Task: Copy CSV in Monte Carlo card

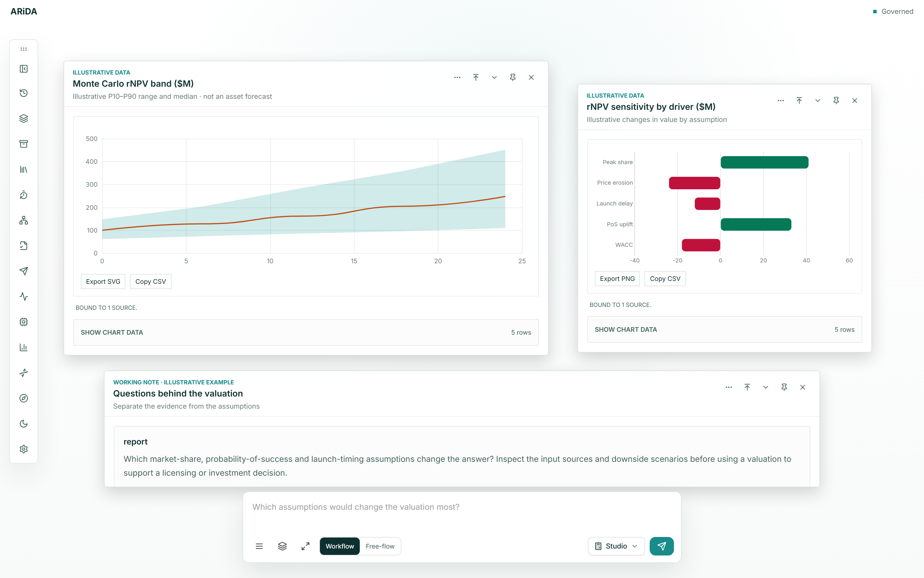Action: (x=150, y=282)
